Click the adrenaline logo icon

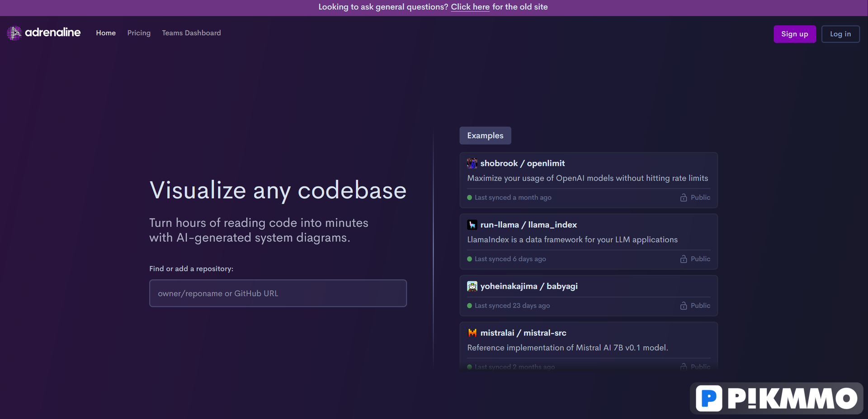14,33
